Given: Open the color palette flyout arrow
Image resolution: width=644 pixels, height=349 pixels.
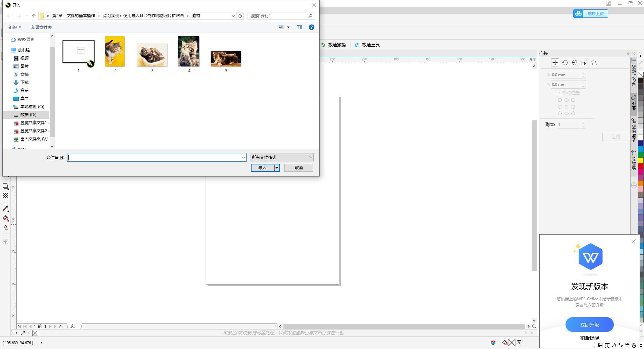Looking at the screenshot, I should (641, 56).
